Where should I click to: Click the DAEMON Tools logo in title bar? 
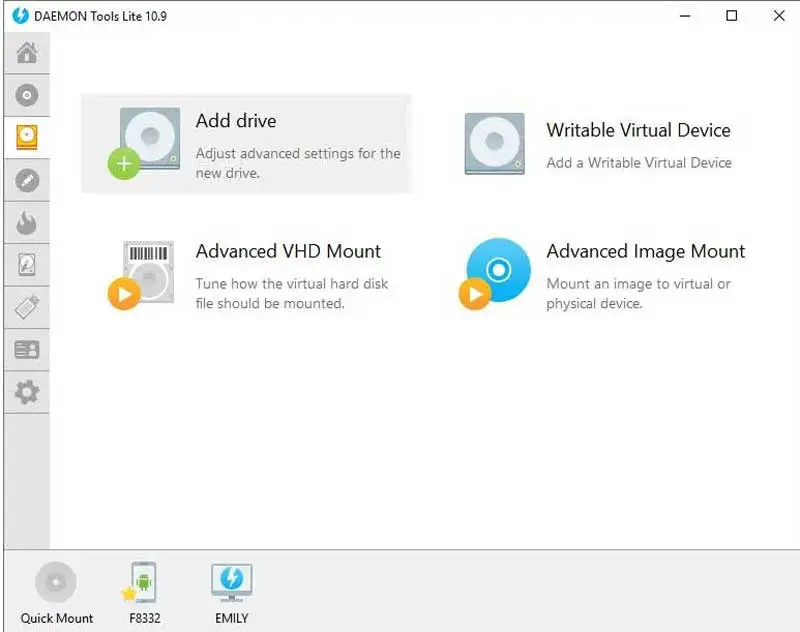point(20,16)
